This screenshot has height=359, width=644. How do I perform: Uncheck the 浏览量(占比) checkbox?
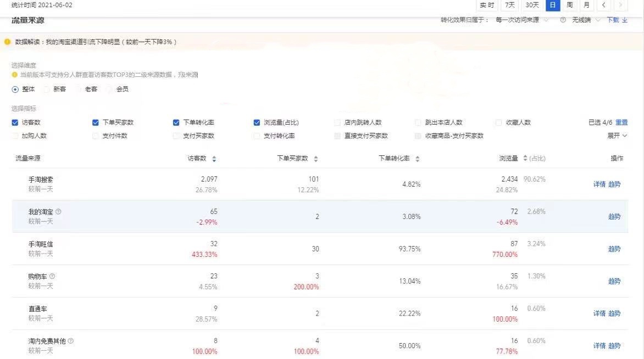(x=257, y=122)
